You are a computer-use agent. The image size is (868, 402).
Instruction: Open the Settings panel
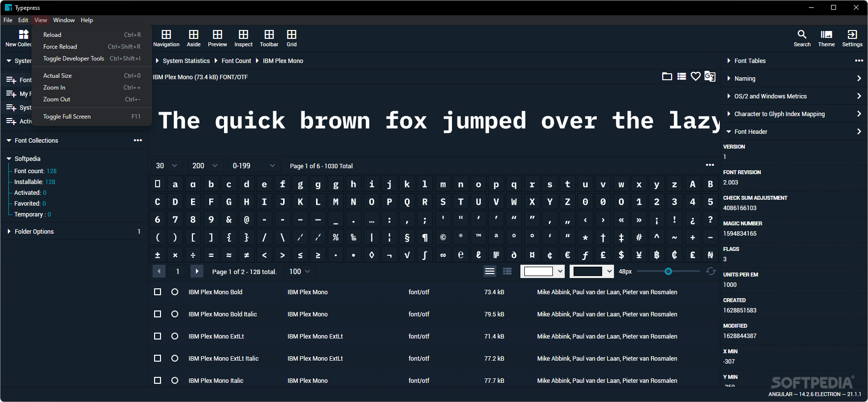[852, 34]
